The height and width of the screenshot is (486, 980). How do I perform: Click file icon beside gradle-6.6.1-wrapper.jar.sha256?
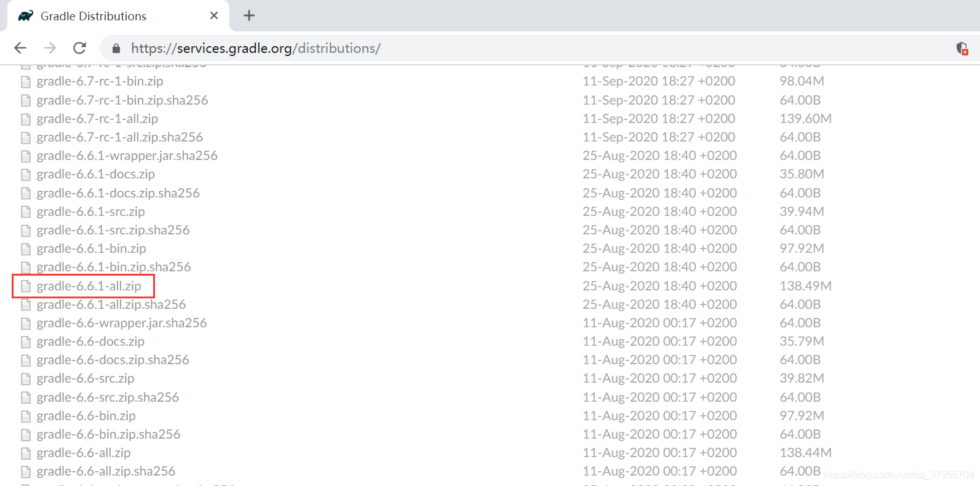(26, 156)
